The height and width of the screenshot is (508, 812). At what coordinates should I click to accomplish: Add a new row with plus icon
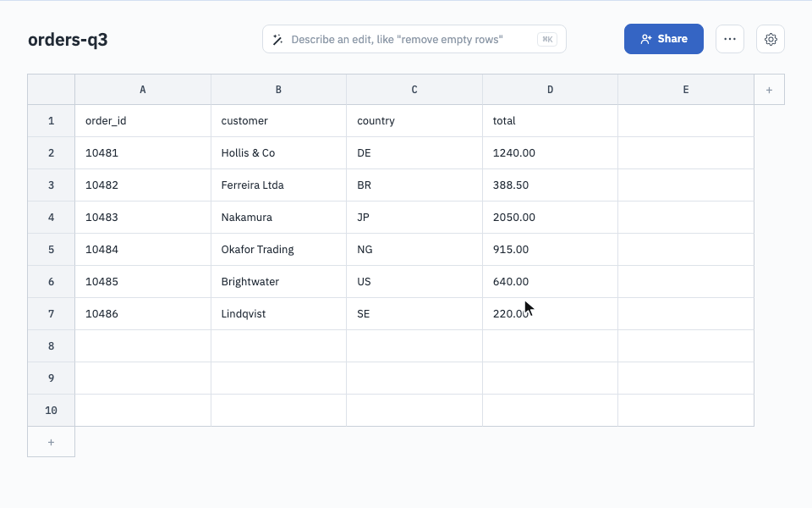51,442
